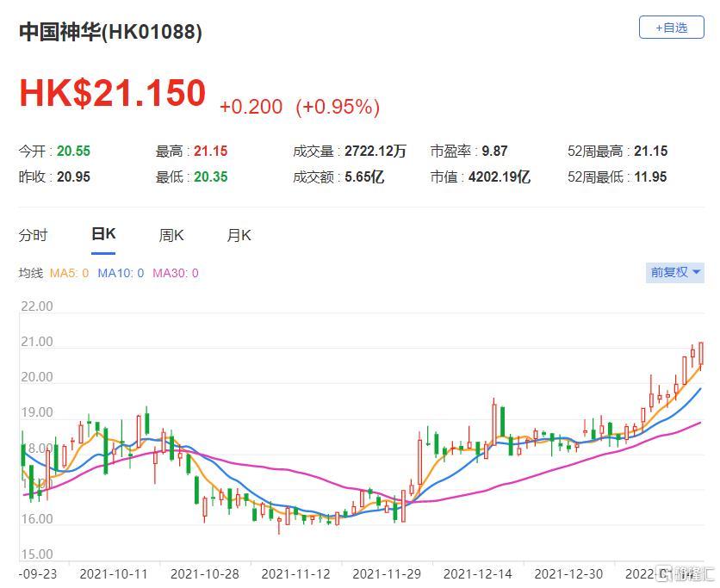Click the MA30 moving average label

tap(176, 274)
